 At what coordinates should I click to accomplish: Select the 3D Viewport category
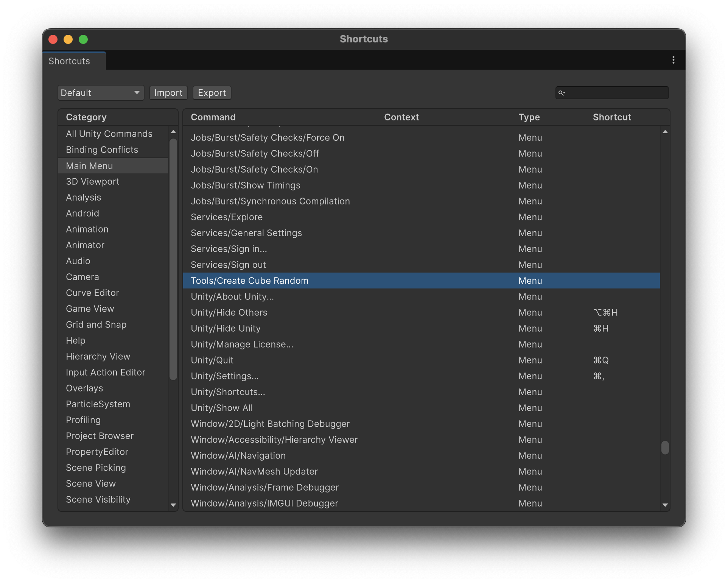(x=93, y=182)
